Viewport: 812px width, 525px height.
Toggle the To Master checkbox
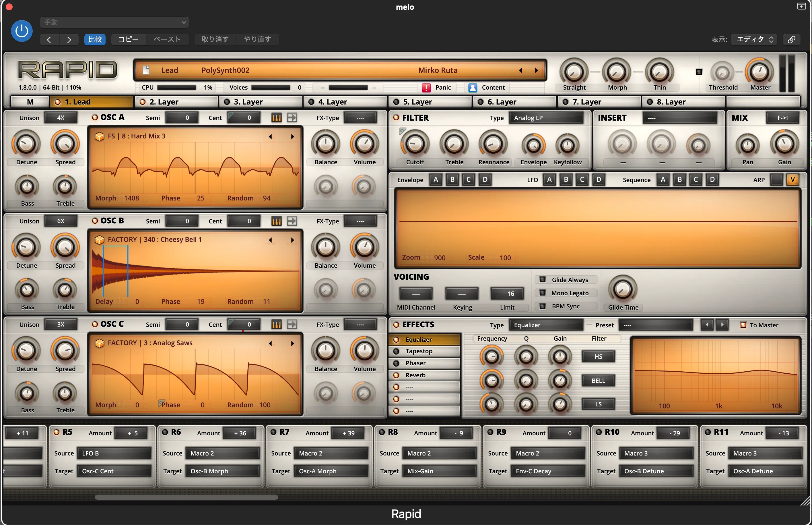click(743, 325)
